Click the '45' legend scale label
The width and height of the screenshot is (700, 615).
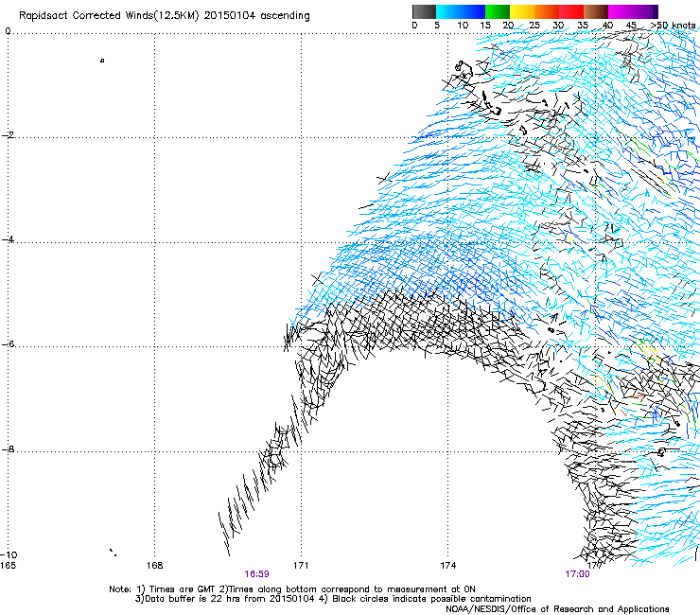[x=631, y=26]
